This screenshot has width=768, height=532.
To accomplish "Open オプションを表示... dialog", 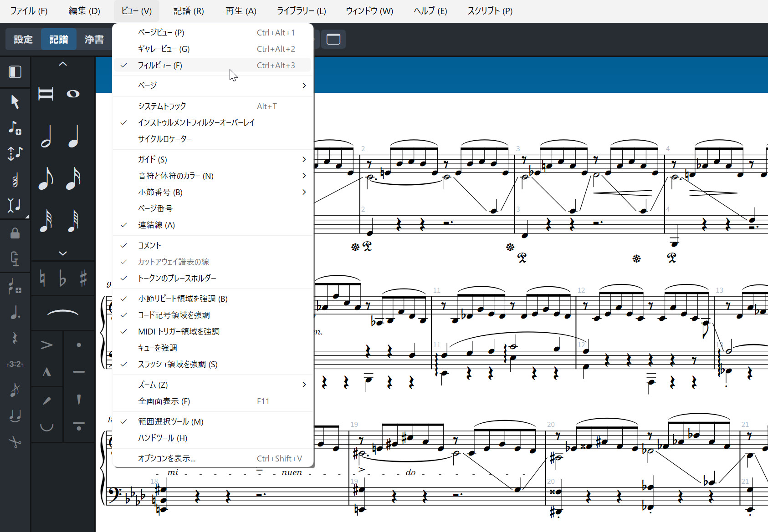I will [x=213, y=459].
